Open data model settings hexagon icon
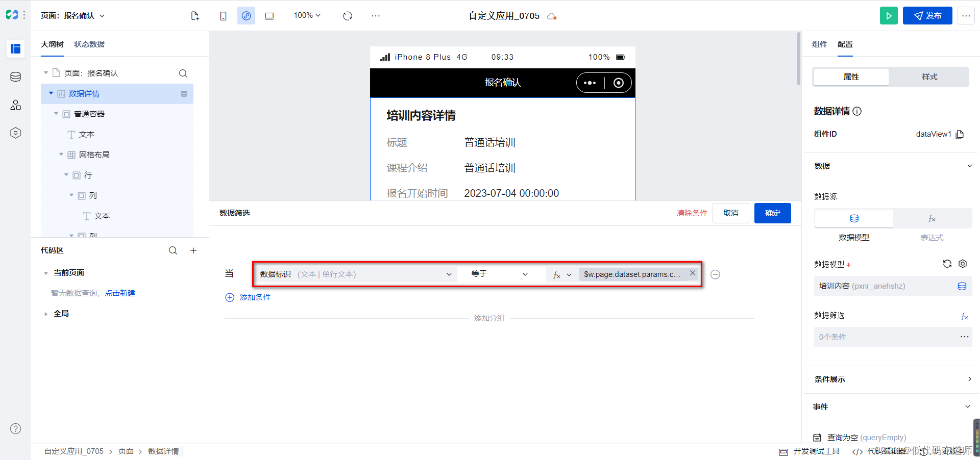 (x=963, y=264)
